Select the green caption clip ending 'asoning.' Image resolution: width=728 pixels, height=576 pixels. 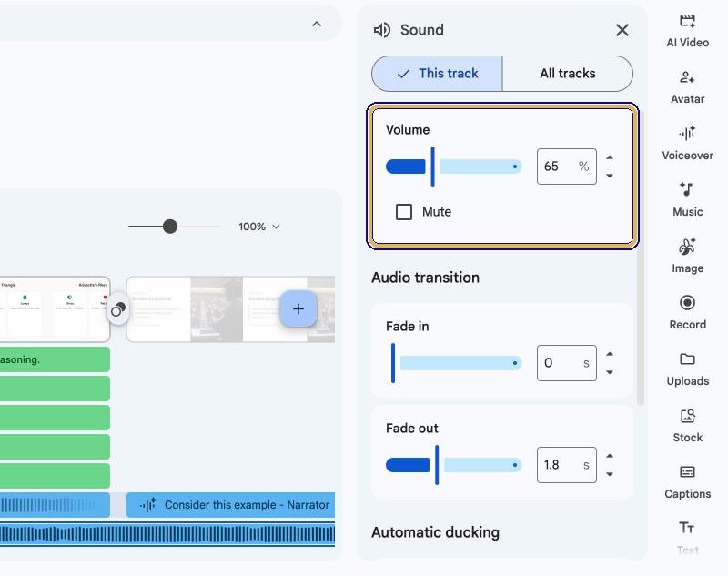[x=55, y=359]
